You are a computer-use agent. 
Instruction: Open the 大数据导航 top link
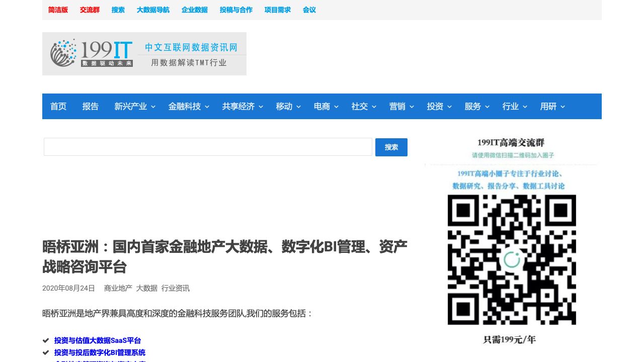[x=153, y=10]
